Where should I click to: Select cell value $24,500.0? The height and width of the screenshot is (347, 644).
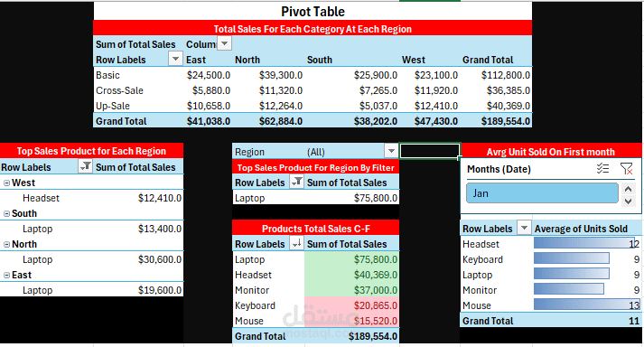tap(209, 75)
